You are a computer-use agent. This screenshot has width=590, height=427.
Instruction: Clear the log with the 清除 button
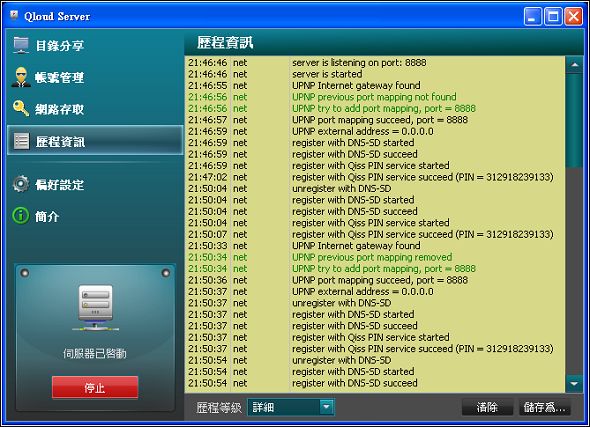pyautogui.click(x=487, y=407)
